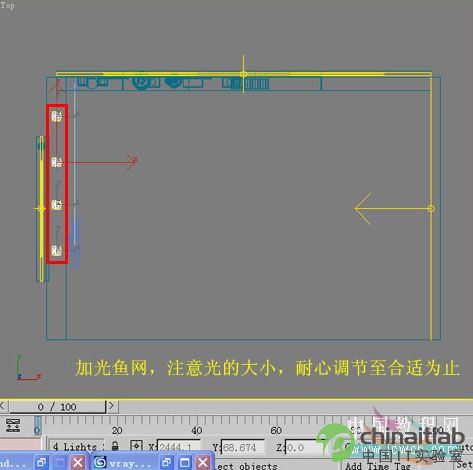
Task: Click the time slider showing 0 / 100
Action: click(x=57, y=407)
